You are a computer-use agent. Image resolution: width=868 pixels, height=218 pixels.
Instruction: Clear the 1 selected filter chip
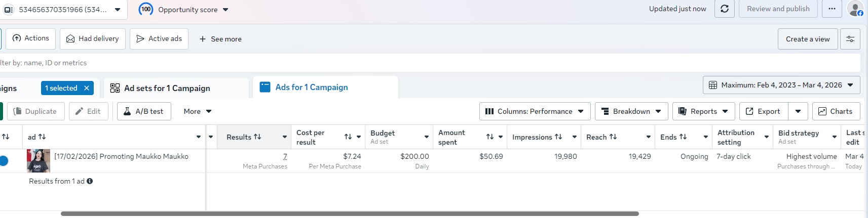87,88
